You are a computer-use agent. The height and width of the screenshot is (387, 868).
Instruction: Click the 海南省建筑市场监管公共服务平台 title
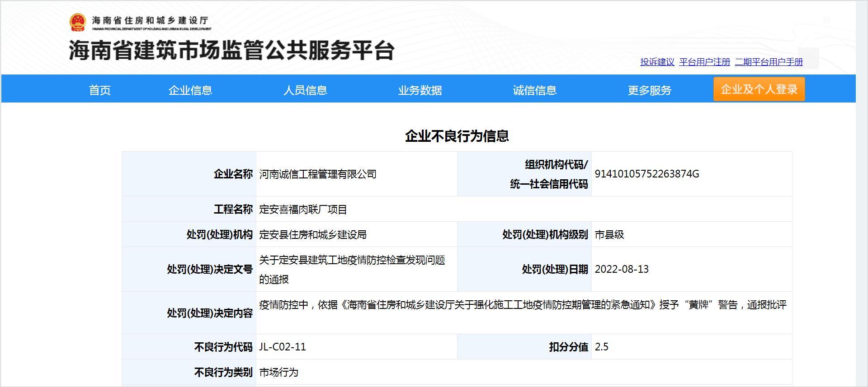[232, 50]
